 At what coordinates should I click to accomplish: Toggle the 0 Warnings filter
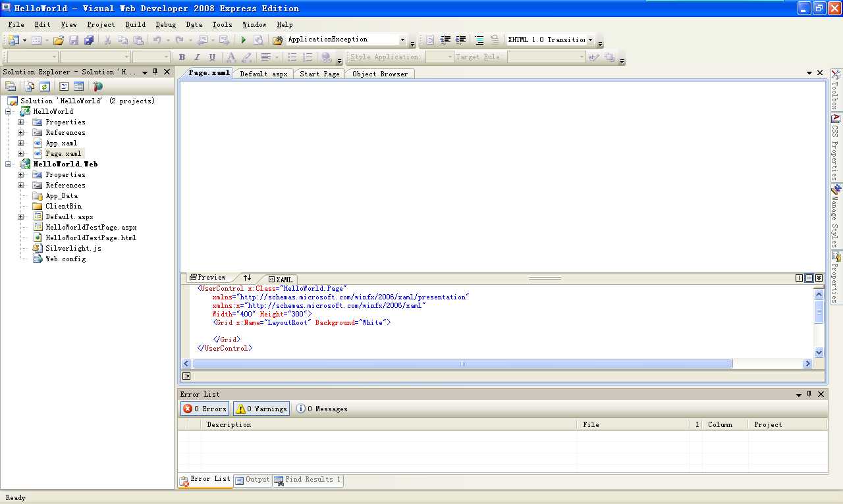261,409
